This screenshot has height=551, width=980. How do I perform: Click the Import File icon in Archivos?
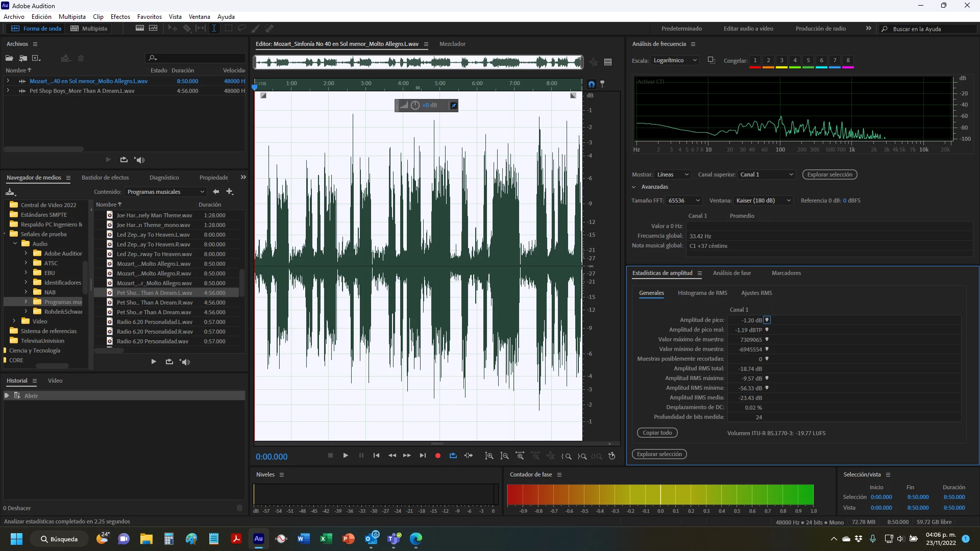[x=23, y=58]
